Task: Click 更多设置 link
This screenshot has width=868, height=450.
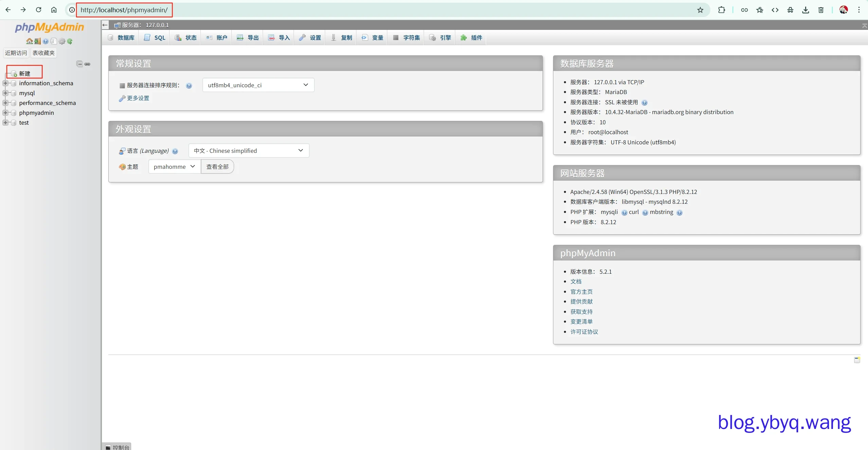Action: point(138,98)
